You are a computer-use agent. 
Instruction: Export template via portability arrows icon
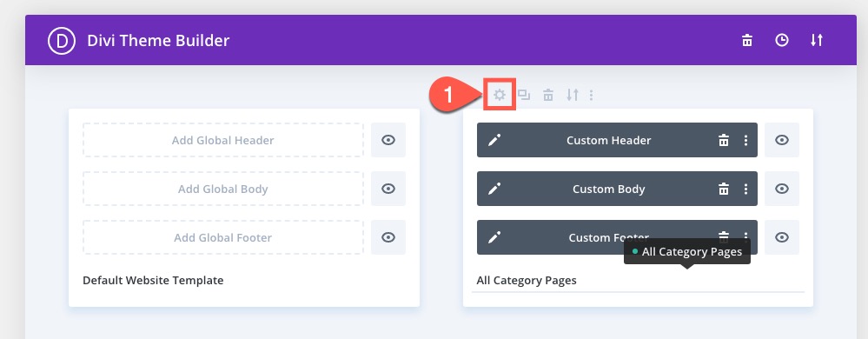pyautogui.click(x=573, y=96)
